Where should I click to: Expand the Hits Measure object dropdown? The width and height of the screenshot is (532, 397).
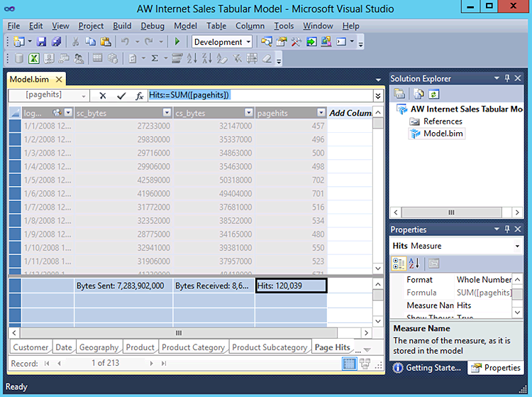click(x=518, y=246)
